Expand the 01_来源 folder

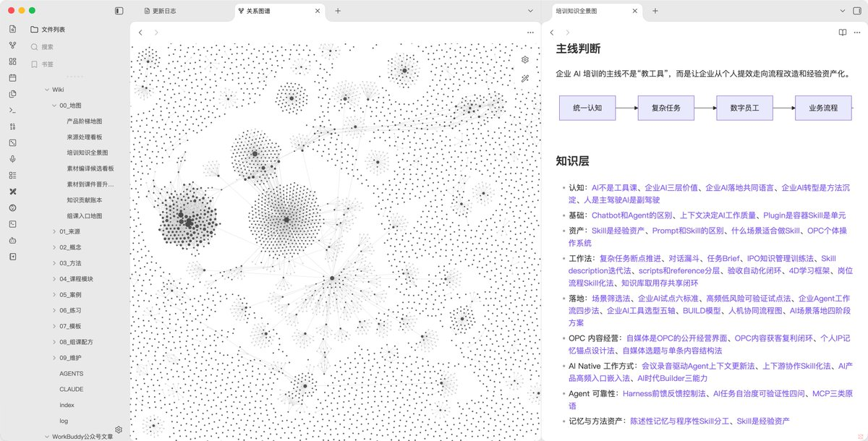click(x=54, y=231)
